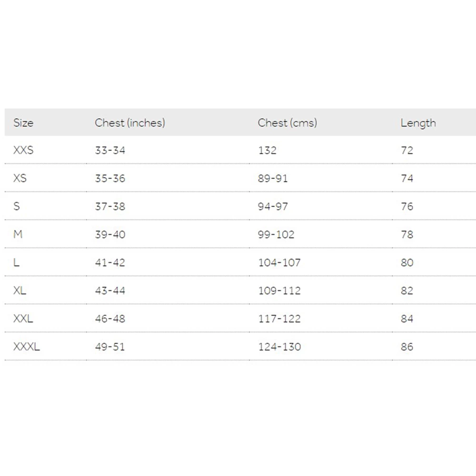Viewport: 476px width, 476px height.
Task: Click the 33-34 chest inches value
Action: click(x=110, y=150)
